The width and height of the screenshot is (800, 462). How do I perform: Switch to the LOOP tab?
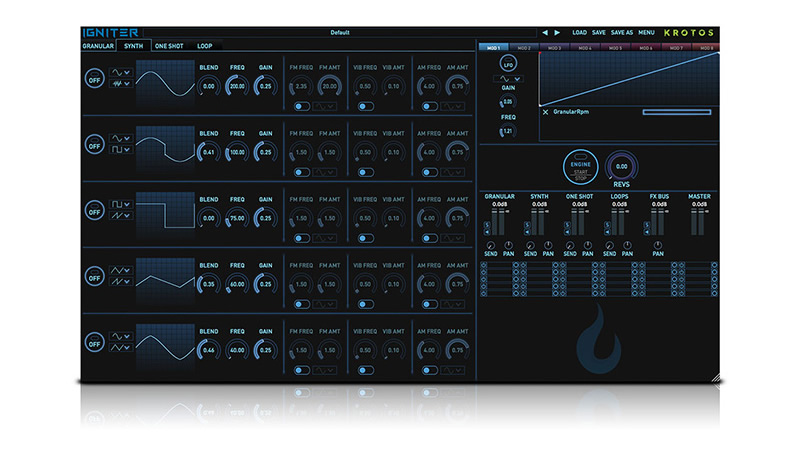205,46
